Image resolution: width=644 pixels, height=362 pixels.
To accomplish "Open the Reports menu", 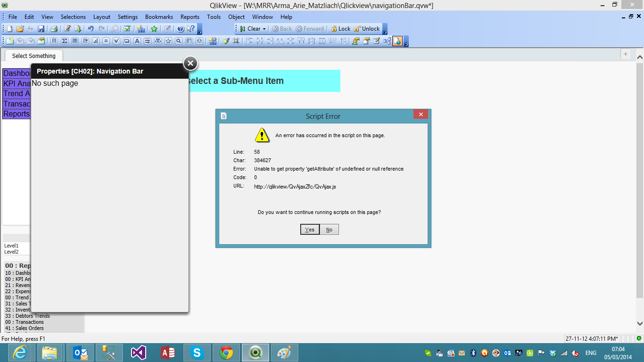I will (x=190, y=17).
